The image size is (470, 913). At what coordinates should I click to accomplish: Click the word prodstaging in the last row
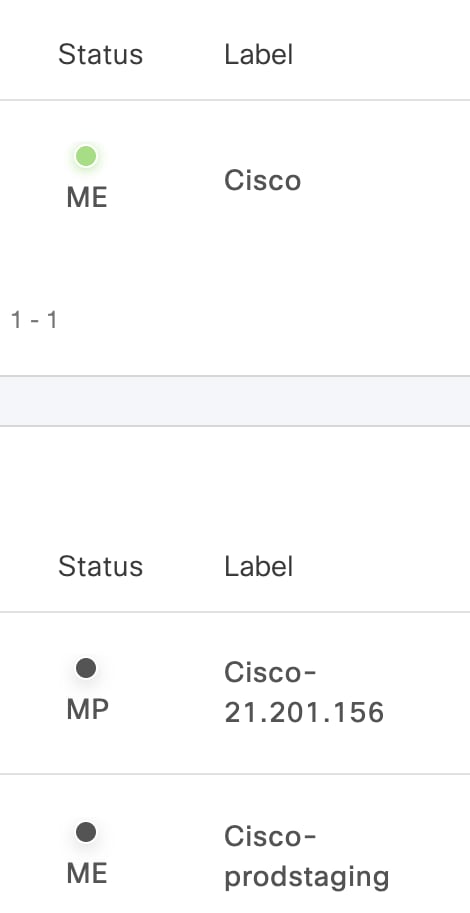(307, 876)
